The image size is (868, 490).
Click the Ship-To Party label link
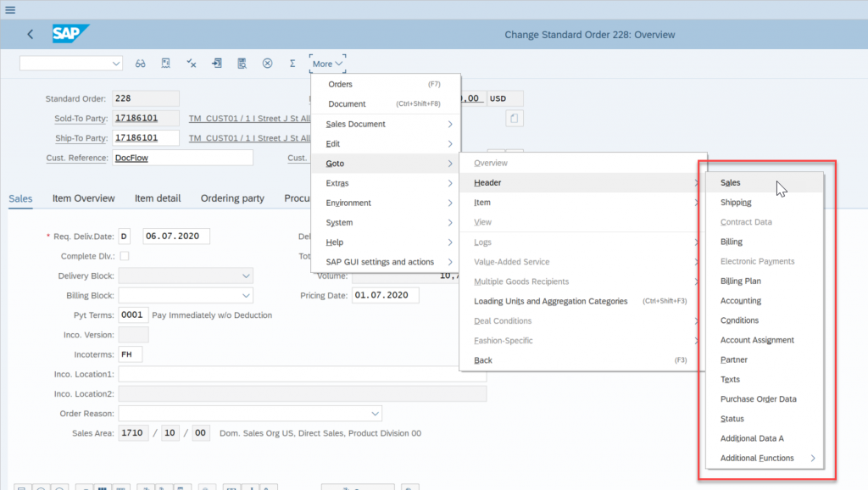(x=81, y=138)
